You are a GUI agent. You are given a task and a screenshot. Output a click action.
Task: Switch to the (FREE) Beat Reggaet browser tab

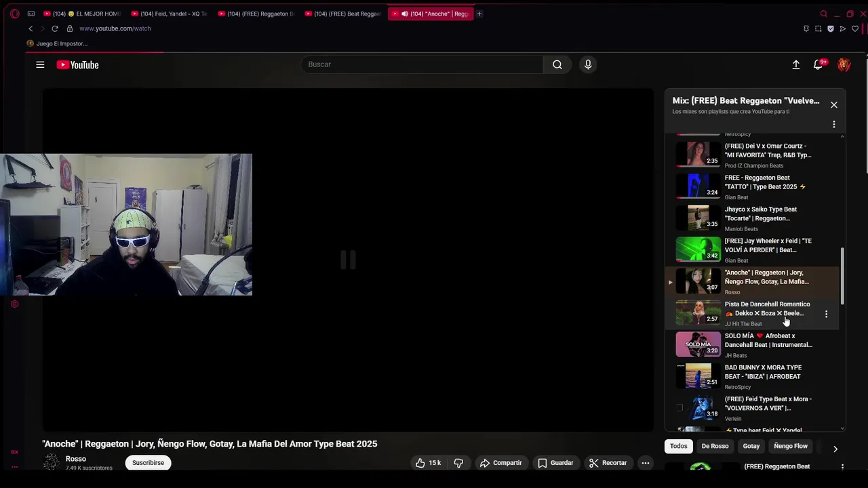(x=344, y=14)
